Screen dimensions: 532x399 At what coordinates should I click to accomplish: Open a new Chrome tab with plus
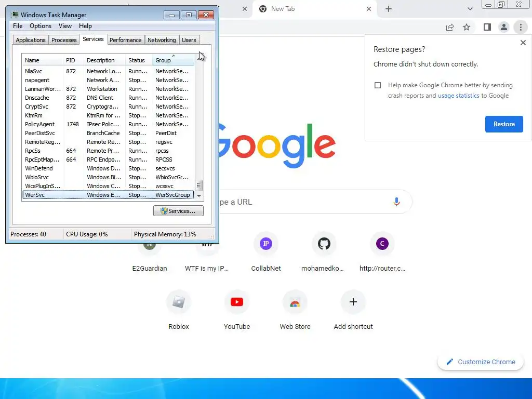[389, 9]
